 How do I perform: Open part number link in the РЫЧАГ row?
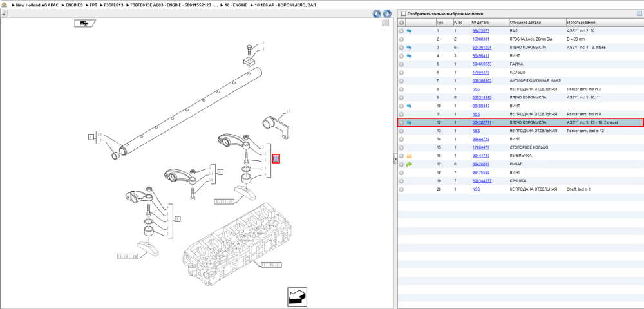pyautogui.click(x=481, y=164)
